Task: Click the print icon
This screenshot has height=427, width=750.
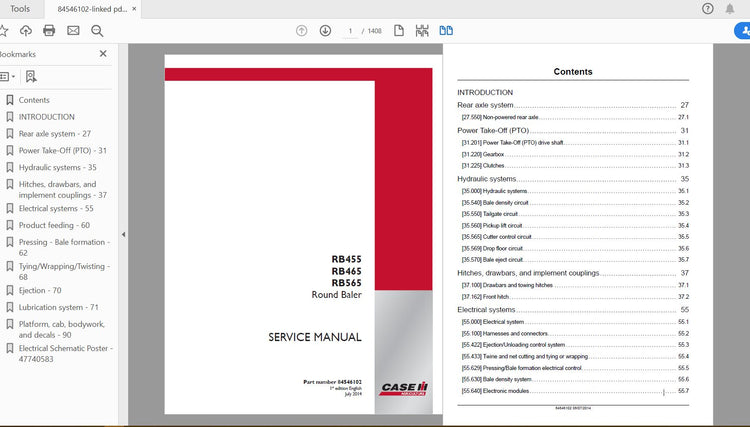Action: (49, 31)
